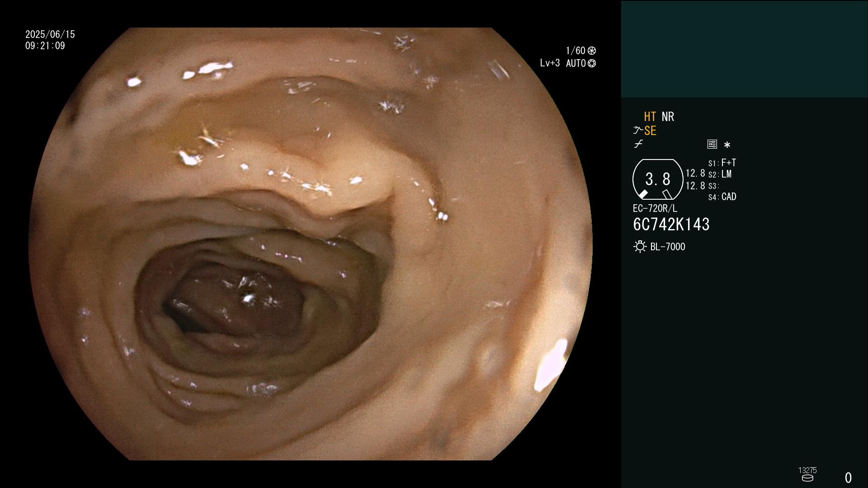The height and width of the screenshot is (488, 868).
Task: Click the 12.8 value beside S2
Action: [695, 173]
